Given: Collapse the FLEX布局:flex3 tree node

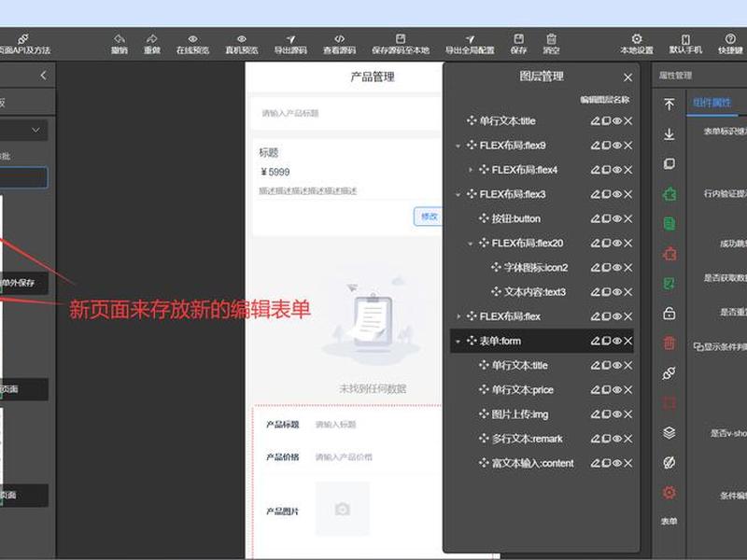Looking at the screenshot, I should tap(458, 195).
